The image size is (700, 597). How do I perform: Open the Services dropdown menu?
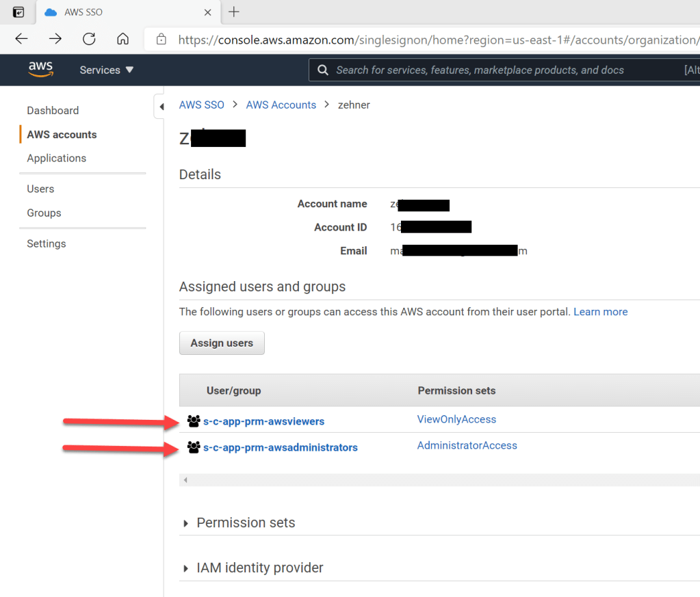click(107, 70)
